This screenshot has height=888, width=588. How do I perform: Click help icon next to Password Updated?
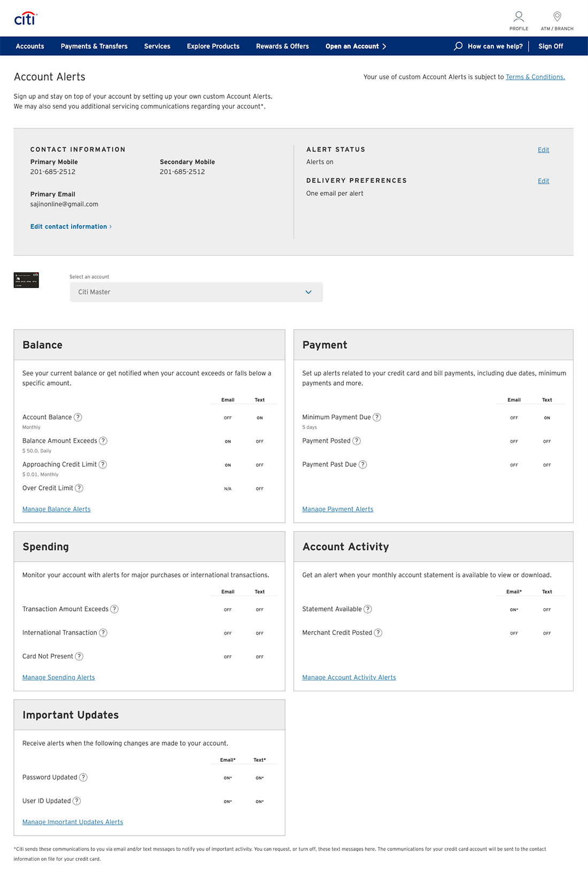[x=83, y=777]
